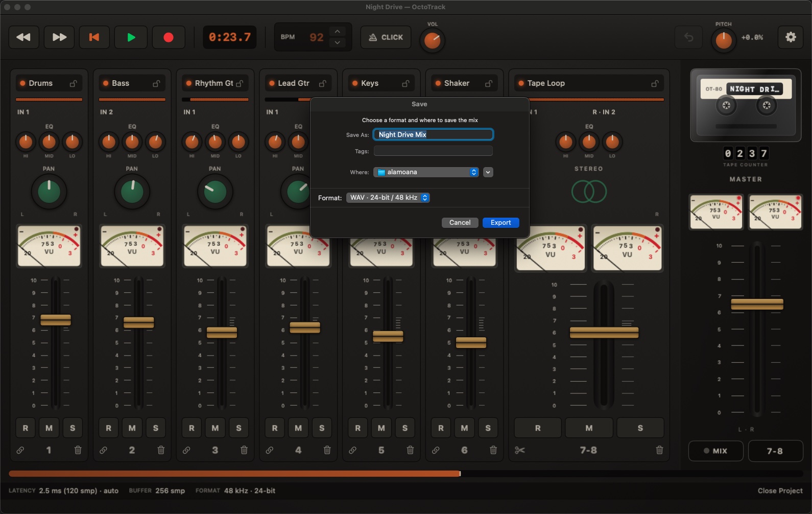Toggle lock icon on Tape Loop track

655,83
